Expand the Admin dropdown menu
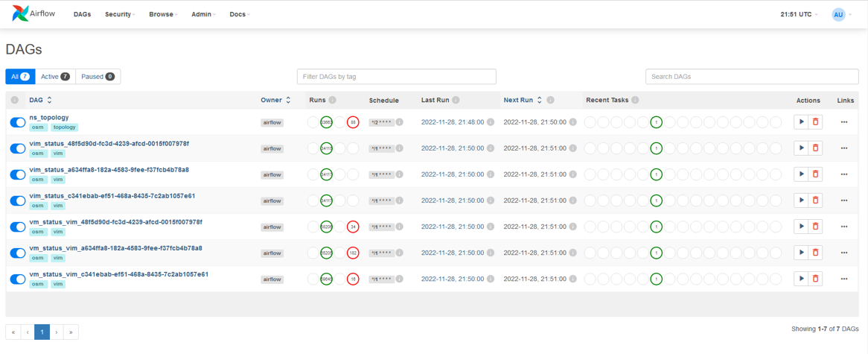This screenshot has height=354, width=868. click(x=203, y=14)
